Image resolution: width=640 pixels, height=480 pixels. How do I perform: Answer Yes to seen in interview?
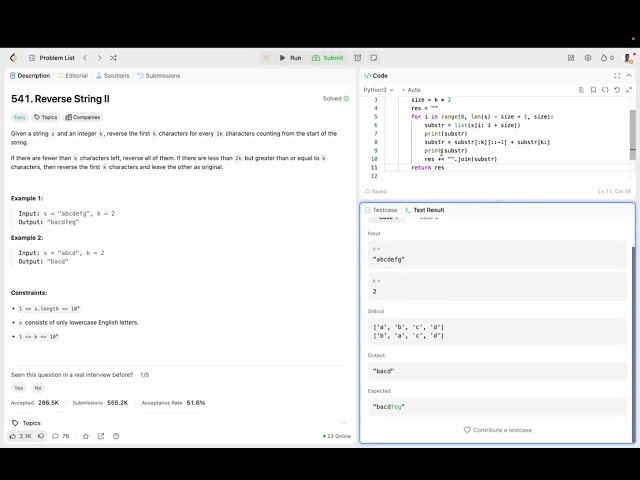coord(19,388)
